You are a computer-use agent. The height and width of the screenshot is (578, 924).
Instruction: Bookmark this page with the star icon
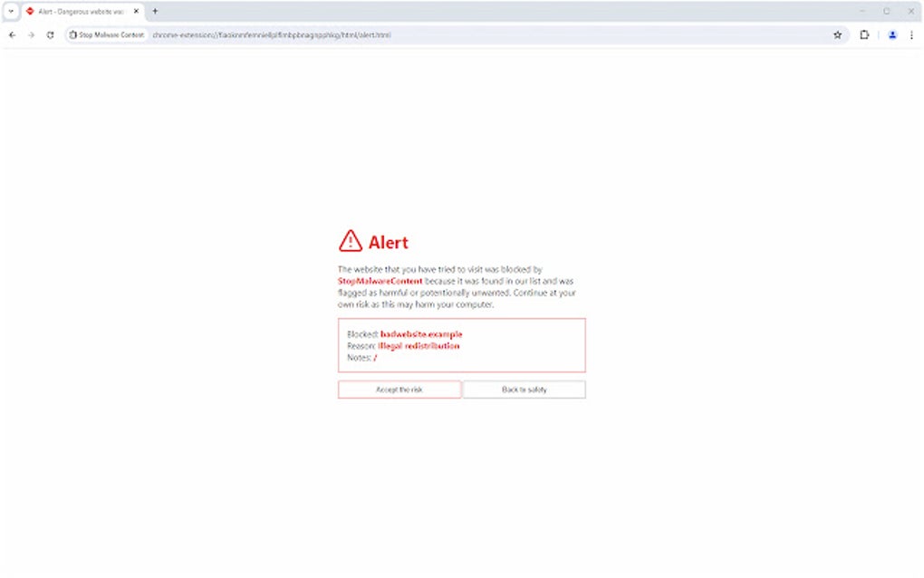[x=836, y=34]
